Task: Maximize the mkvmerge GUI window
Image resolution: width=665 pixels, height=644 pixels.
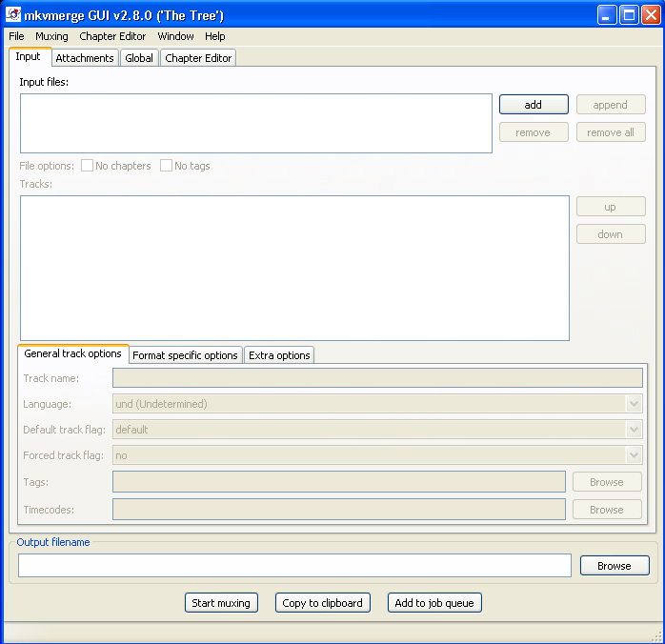Action: click(x=629, y=15)
